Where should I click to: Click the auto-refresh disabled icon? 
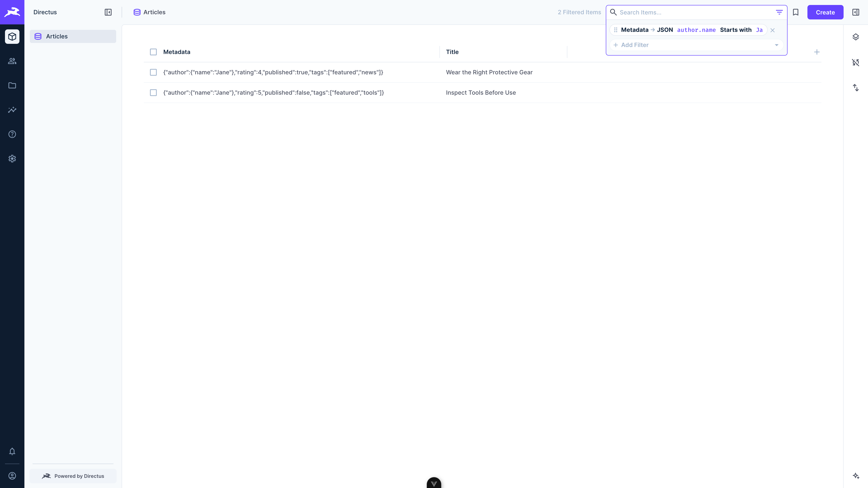point(856,62)
